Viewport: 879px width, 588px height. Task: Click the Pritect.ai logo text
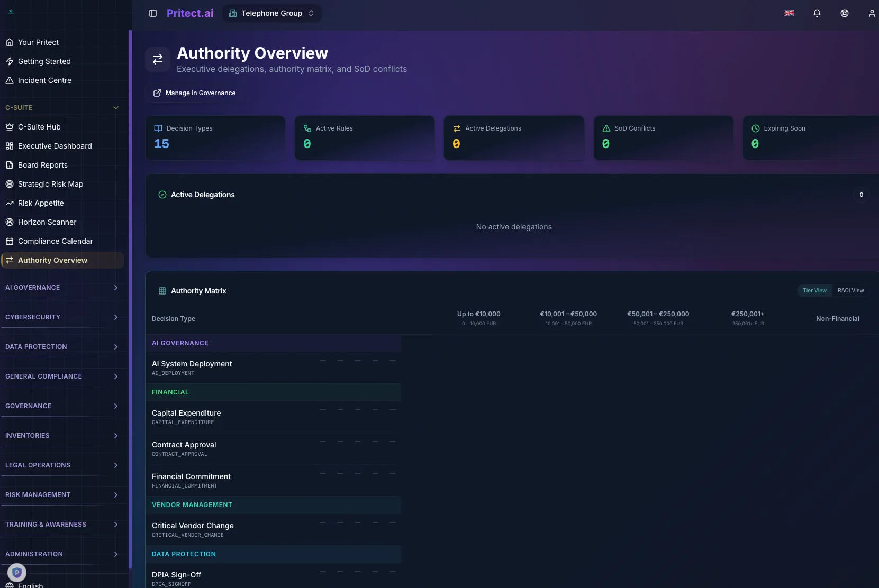point(190,13)
